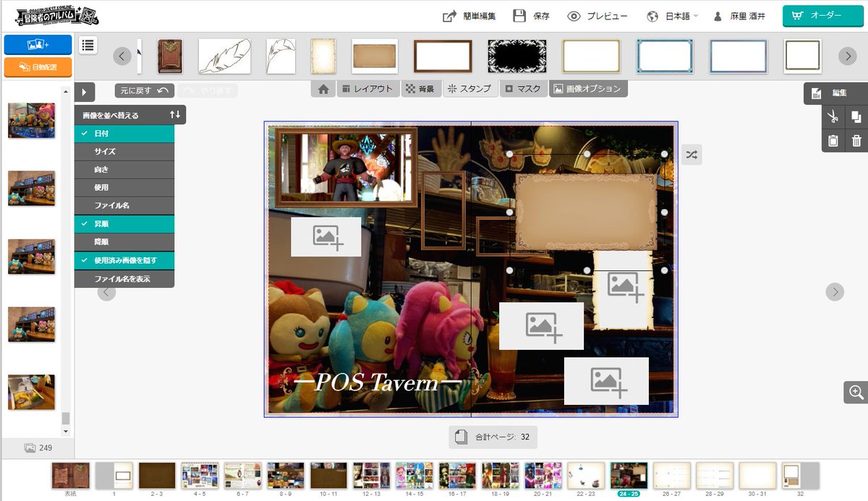Open the 画像オプション tab
This screenshot has height=501, width=868.
pos(588,89)
